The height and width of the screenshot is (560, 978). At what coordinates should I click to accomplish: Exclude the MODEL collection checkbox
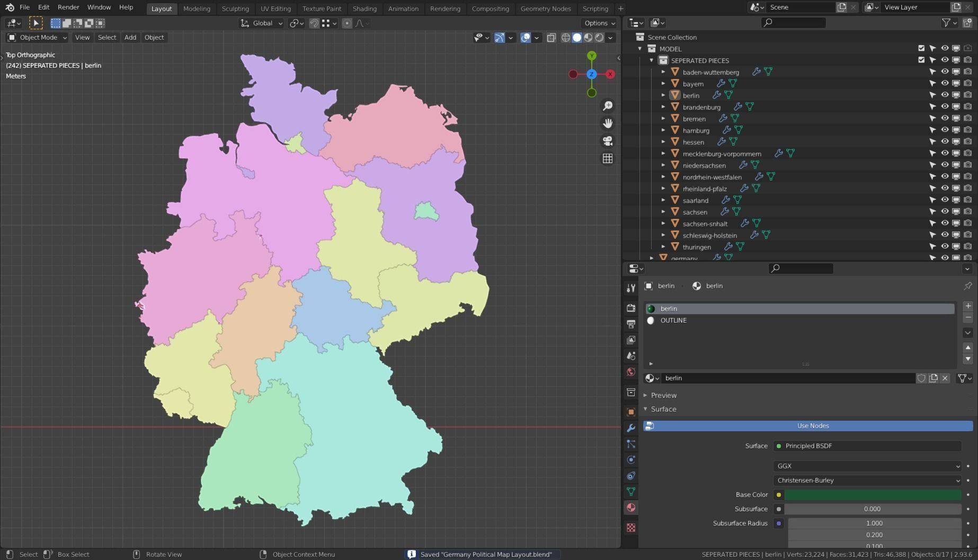pos(921,48)
